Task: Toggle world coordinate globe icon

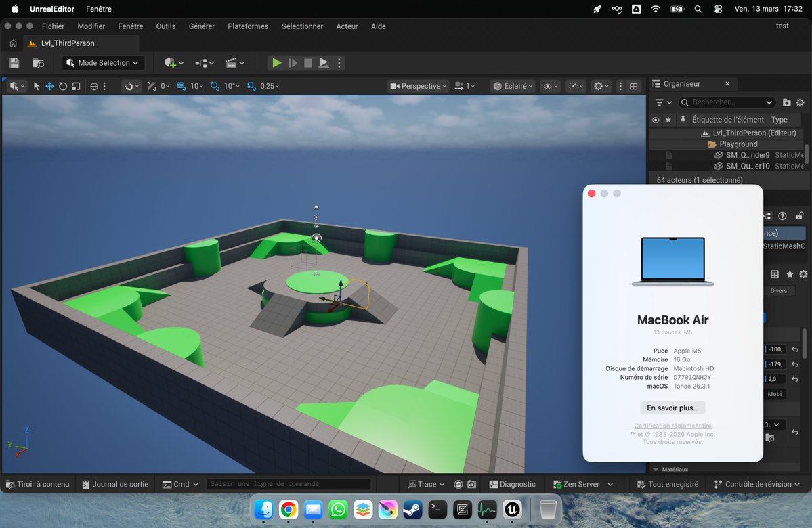Action: click(x=93, y=86)
